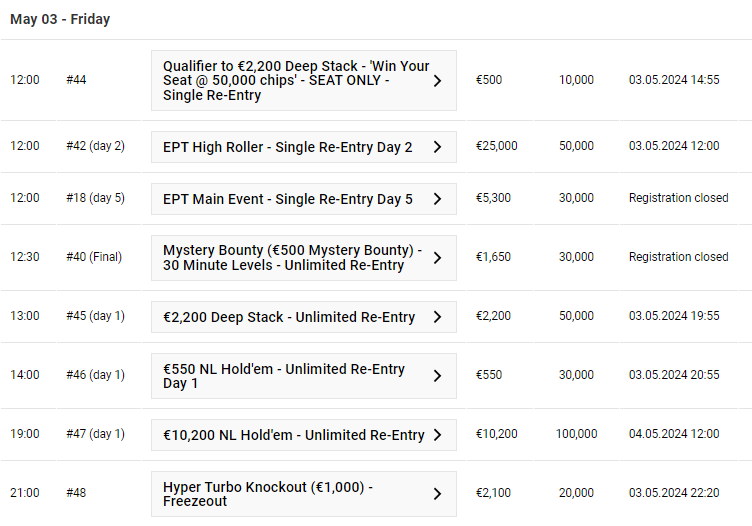Expand €10,200 NL Hold'em event arrow
The width and height of the screenshot is (752, 526).
click(x=437, y=435)
